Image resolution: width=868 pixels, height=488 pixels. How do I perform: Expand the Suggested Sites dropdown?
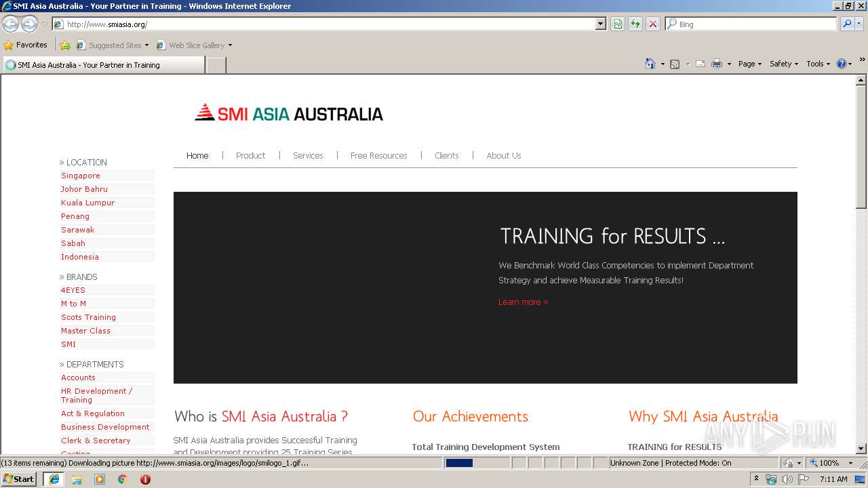click(x=146, y=45)
